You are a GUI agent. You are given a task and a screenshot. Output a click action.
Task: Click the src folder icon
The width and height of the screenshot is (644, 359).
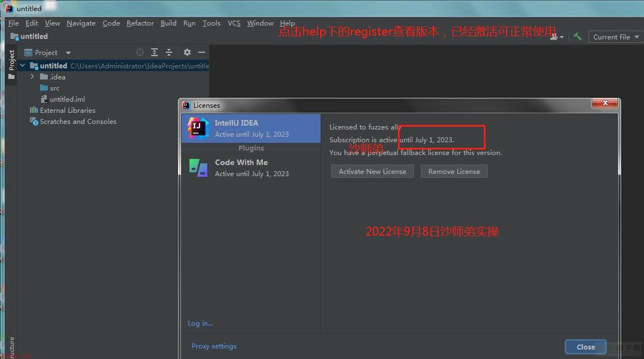tap(44, 88)
